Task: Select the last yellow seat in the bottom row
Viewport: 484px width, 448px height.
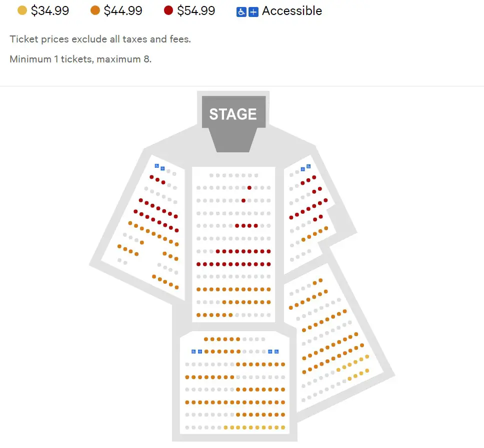Action: (x=283, y=428)
